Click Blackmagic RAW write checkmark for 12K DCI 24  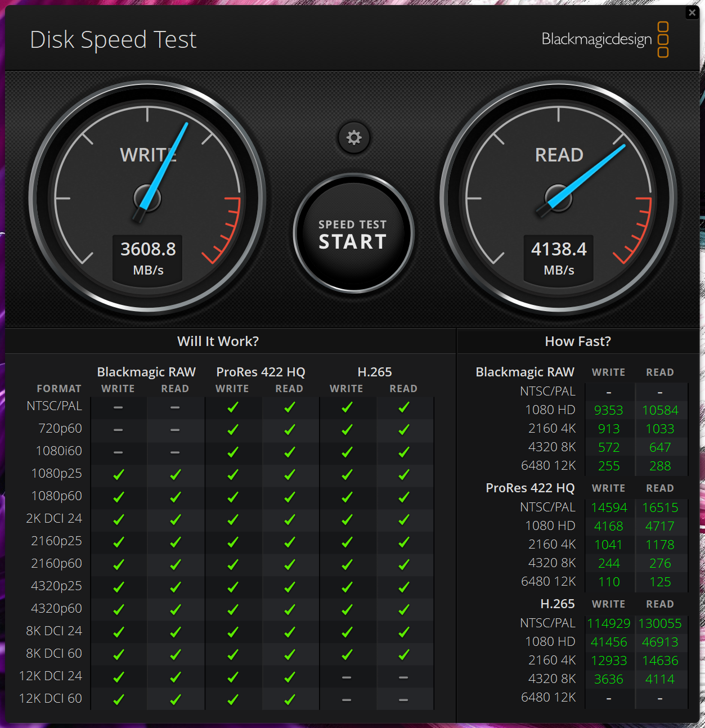(x=118, y=677)
